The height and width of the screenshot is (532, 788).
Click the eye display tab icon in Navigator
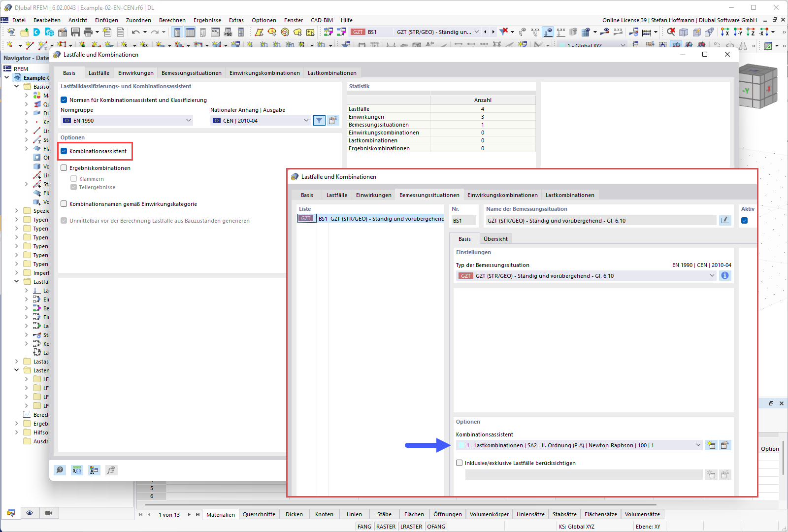tap(30, 513)
